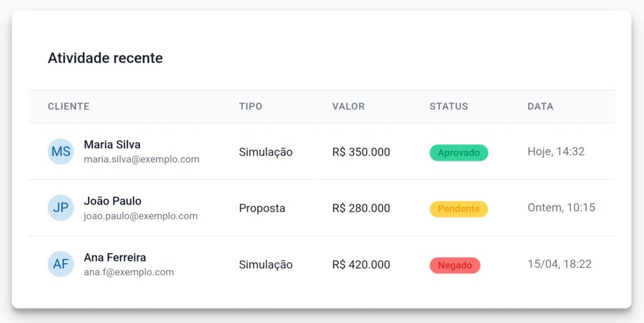
Task: Open Maria Silva's client name
Action: click(x=112, y=145)
